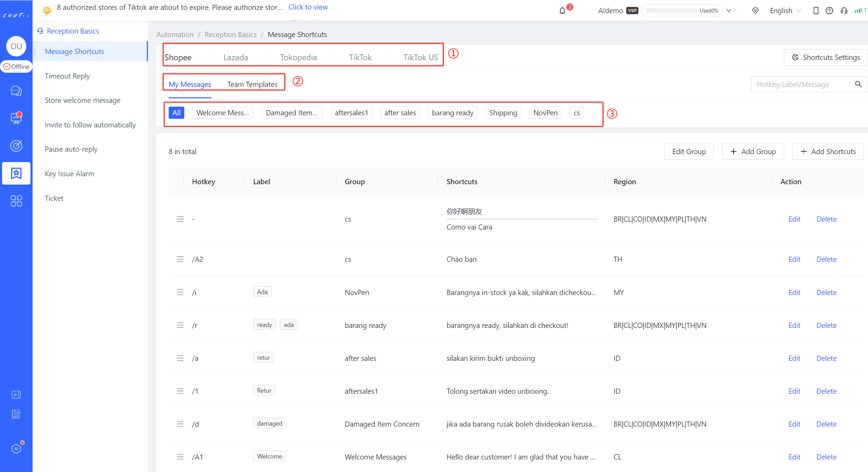
Task: Open the English language dropdown
Action: click(785, 10)
